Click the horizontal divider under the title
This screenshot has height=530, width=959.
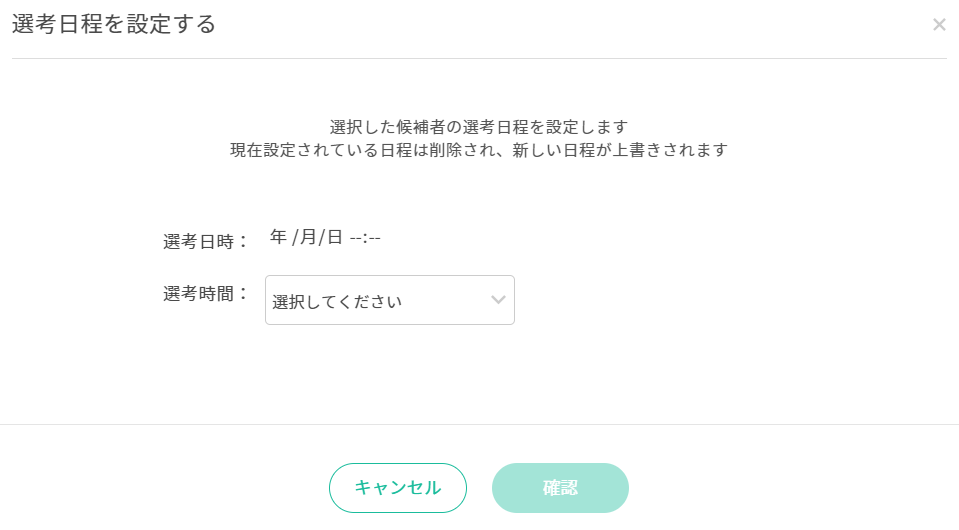478,58
